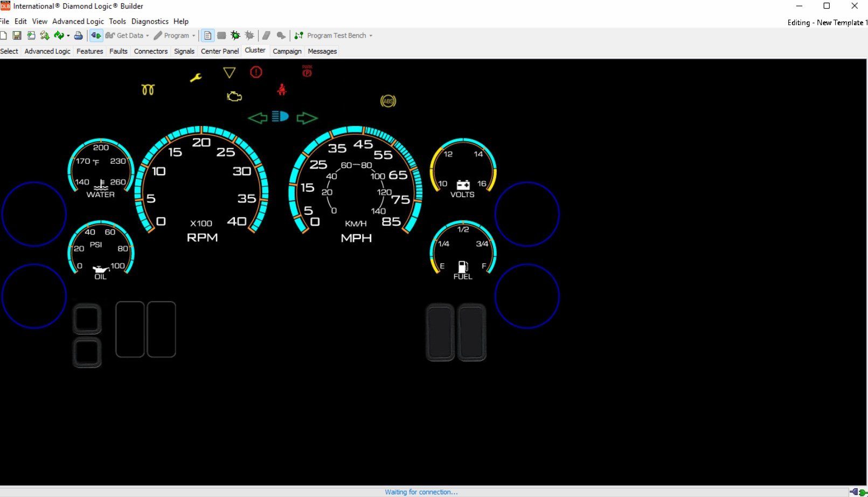Toggle the dark panel view button

tap(221, 36)
